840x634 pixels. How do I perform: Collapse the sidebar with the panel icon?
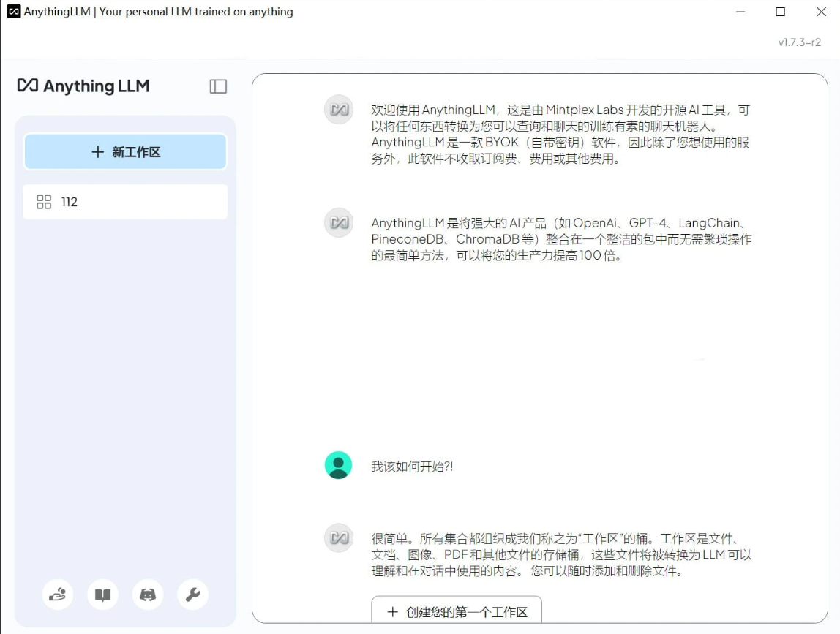(218, 86)
